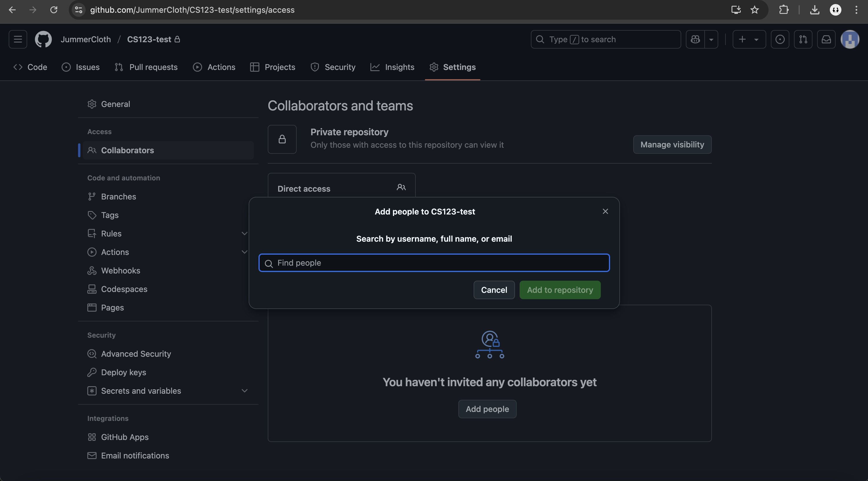Expand the sidebar Actions section chevron
Screen dimensions: 868x481
(x=245, y=252)
